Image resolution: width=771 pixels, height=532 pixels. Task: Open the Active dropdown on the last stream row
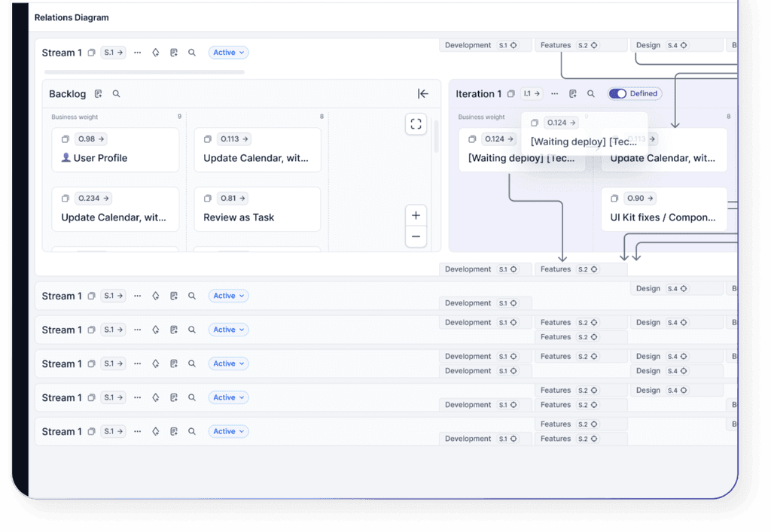tap(228, 430)
